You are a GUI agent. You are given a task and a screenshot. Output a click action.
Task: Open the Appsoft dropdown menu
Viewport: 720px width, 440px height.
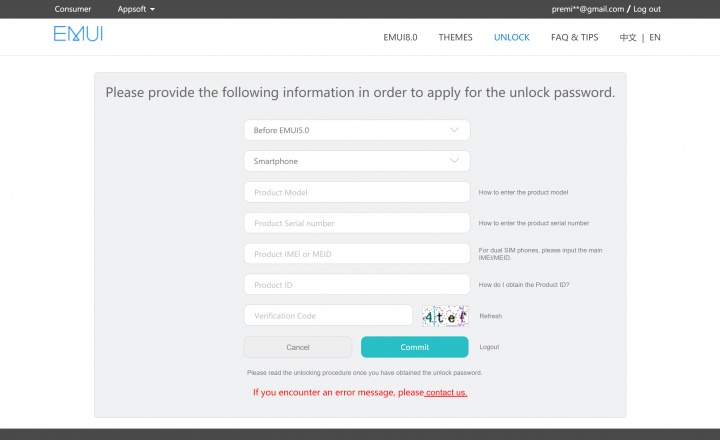(136, 9)
